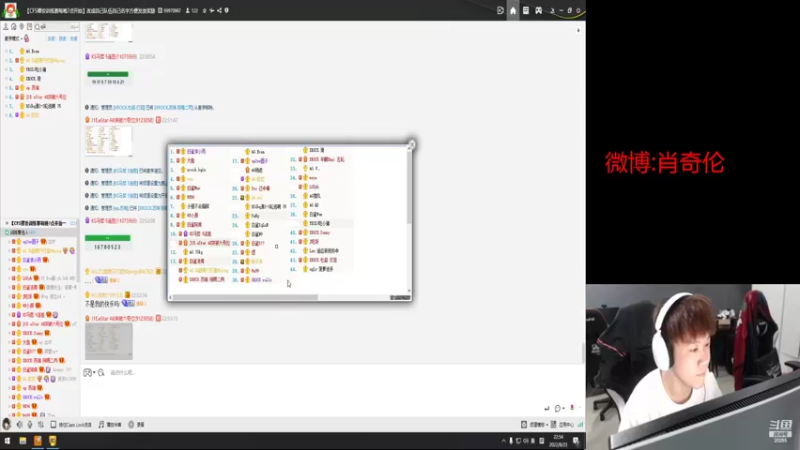Select mic queue entry number 7
This screenshot has height=450, width=800.
41,106
